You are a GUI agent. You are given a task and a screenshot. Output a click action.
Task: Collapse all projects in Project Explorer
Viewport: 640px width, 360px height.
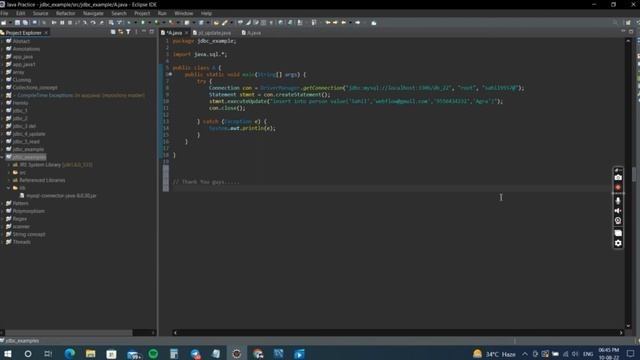pos(113,32)
